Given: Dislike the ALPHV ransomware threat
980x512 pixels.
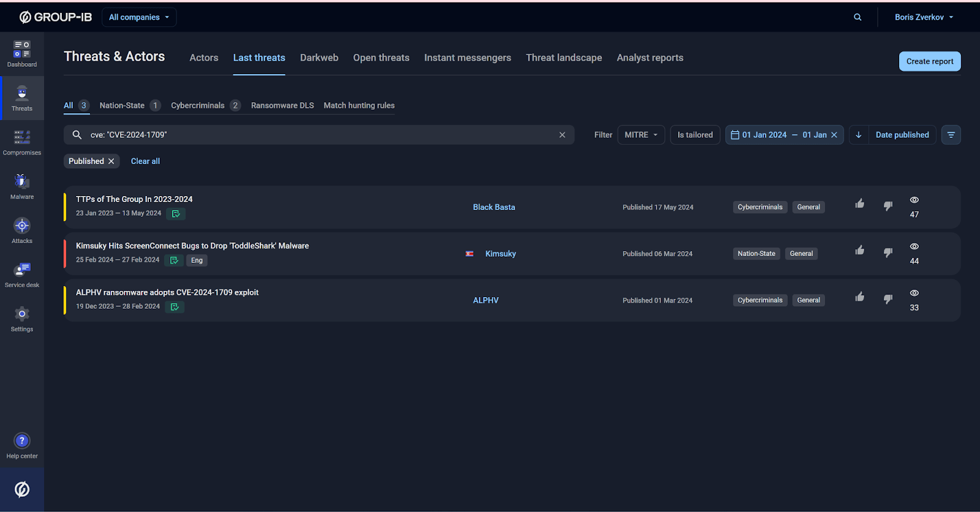Looking at the screenshot, I should (x=888, y=299).
